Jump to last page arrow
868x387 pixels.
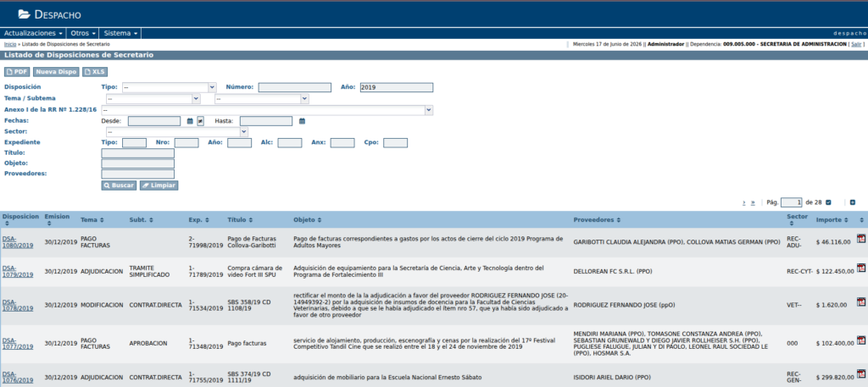753,203
